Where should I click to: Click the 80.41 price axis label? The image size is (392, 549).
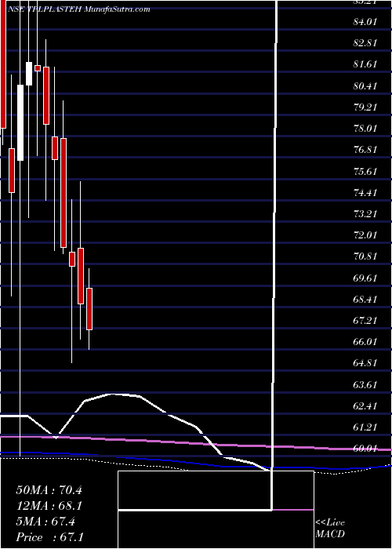(x=365, y=85)
